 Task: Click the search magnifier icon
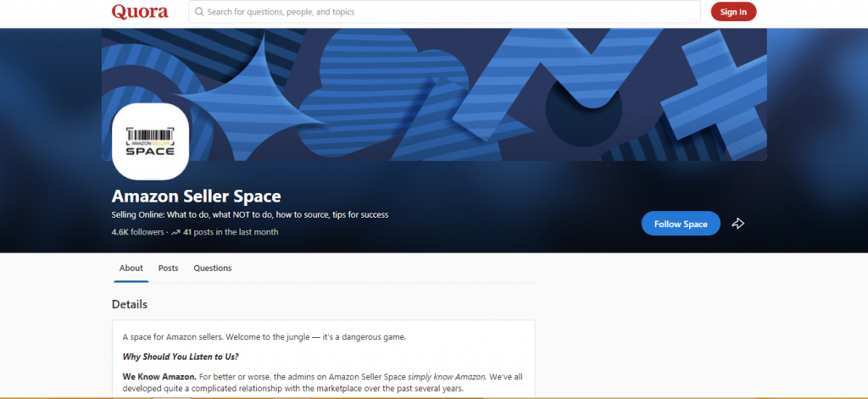[x=199, y=12]
